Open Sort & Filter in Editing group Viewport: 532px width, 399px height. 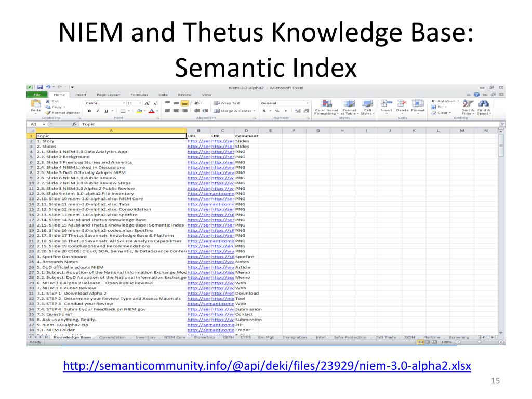pyautogui.click(x=468, y=107)
